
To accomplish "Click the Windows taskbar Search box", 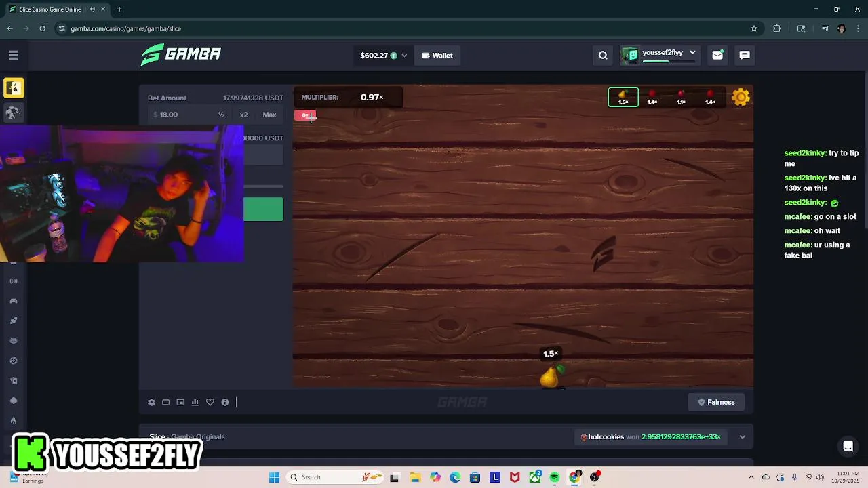I will click(334, 477).
